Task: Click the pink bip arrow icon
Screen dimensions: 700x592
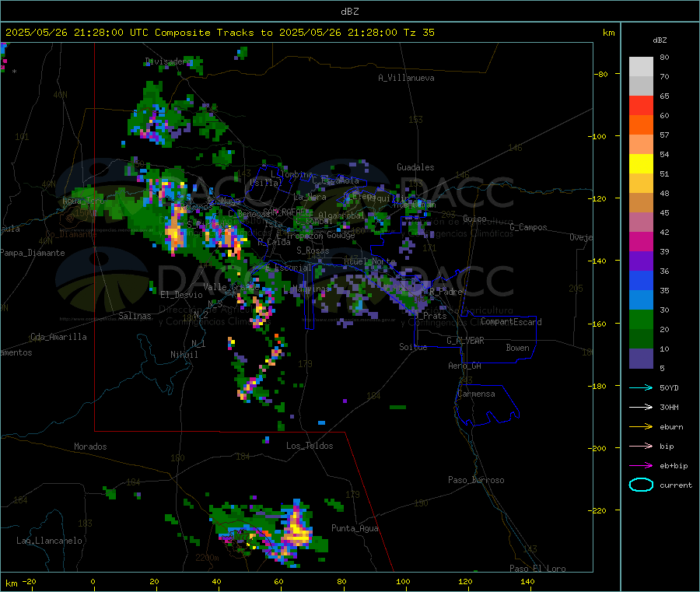Action: point(641,446)
